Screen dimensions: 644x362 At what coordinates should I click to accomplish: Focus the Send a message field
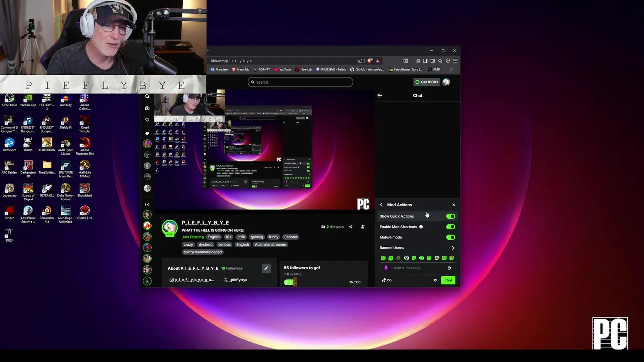(x=418, y=268)
